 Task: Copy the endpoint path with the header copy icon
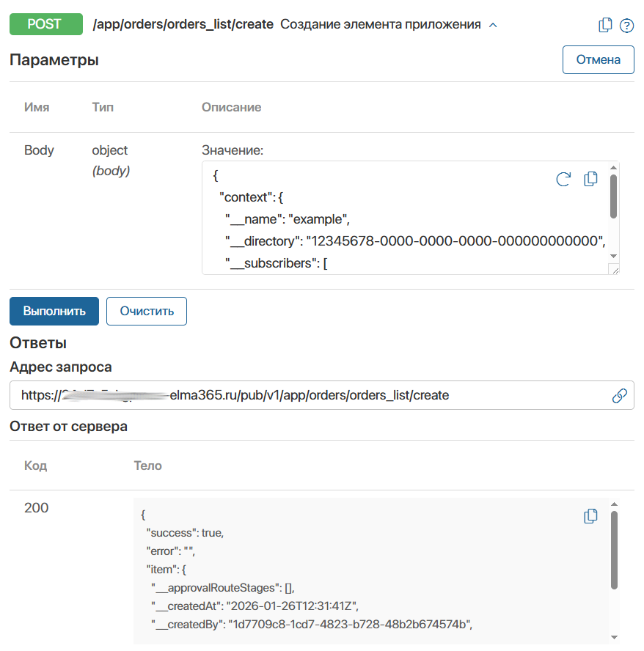point(605,25)
